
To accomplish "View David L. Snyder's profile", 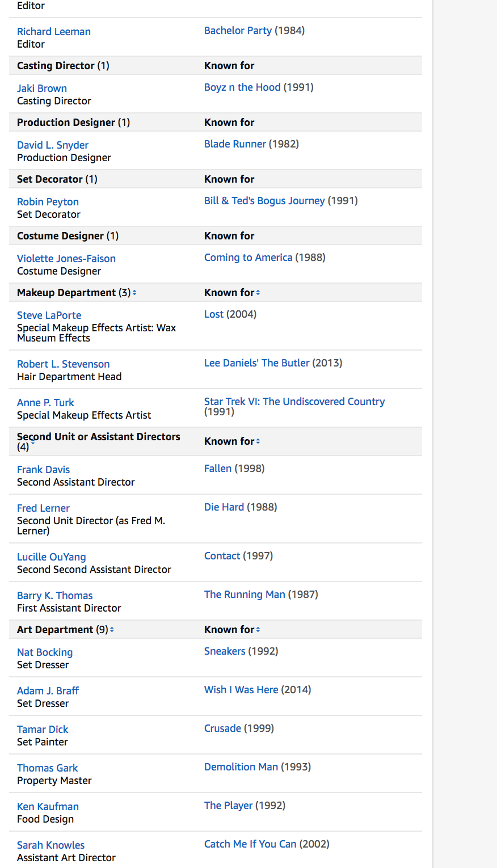I will click(x=53, y=145).
